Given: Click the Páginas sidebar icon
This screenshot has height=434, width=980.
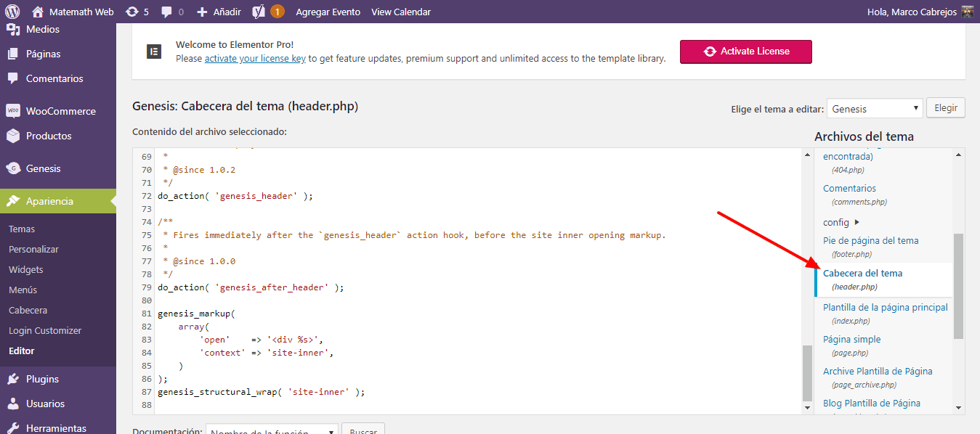Looking at the screenshot, I should [x=13, y=54].
